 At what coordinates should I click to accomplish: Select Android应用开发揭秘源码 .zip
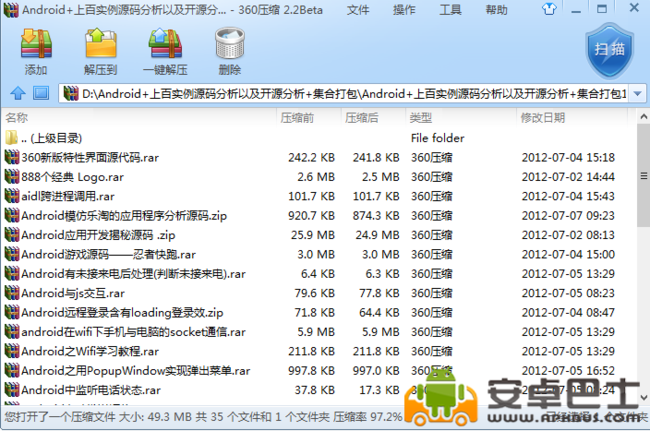coord(98,235)
